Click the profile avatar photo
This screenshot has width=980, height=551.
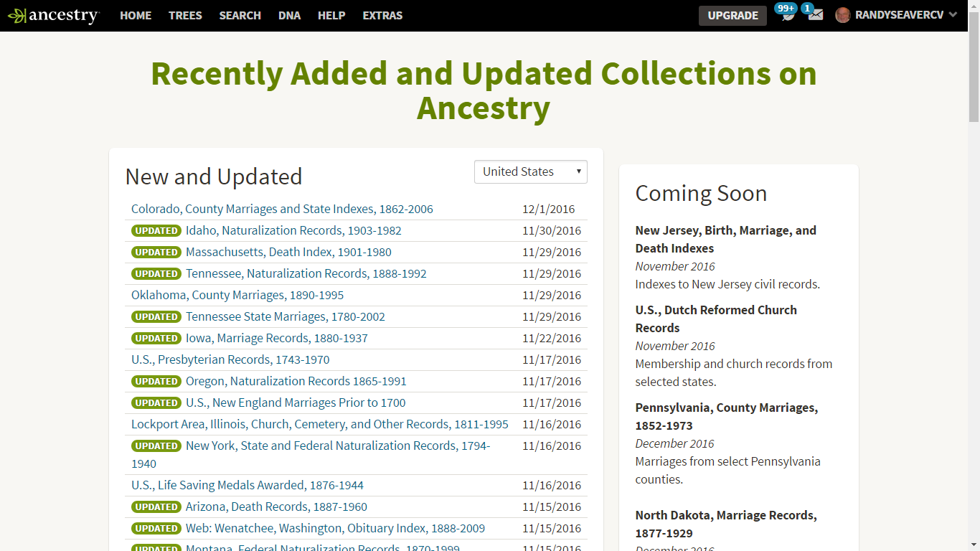pyautogui.click(x=842, y=15)
